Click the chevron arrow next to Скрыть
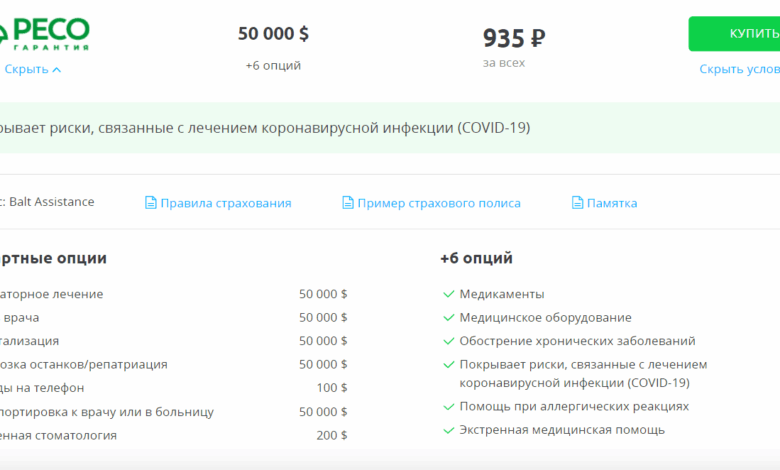 click(x=57, y=70)
